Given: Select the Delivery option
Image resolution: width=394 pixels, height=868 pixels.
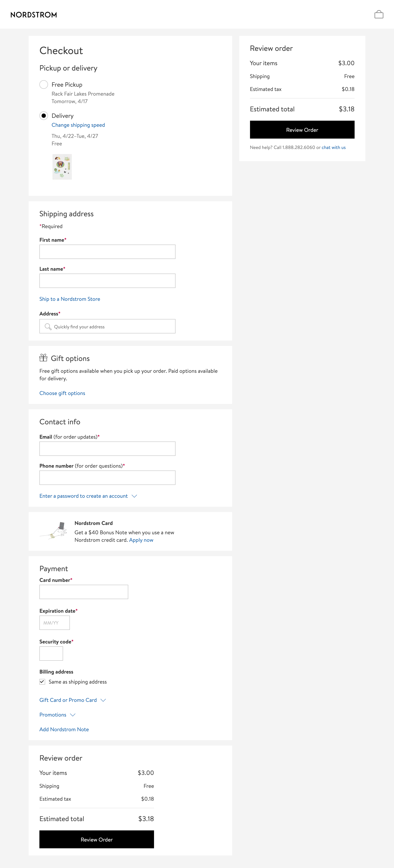Looking at the screenshot, I should point(44,116).
